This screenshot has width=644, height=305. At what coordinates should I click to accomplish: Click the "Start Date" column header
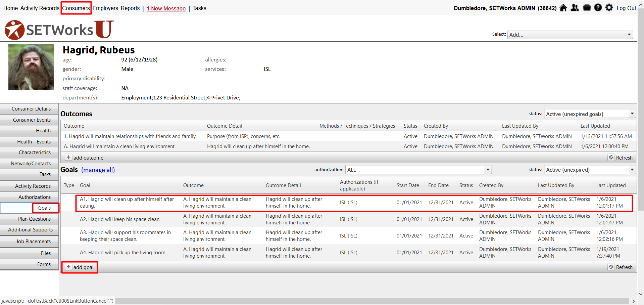tap(408, 185)
